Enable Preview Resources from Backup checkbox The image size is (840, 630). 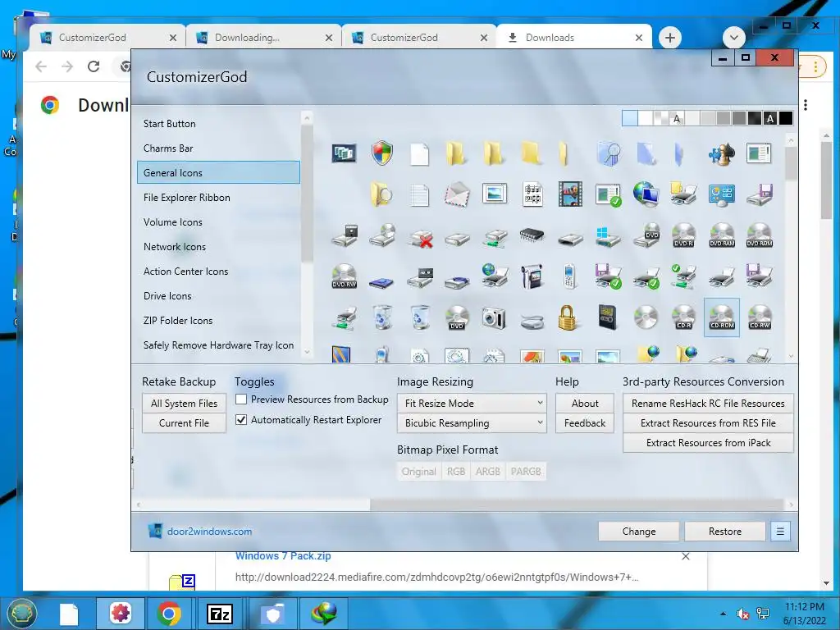click(241, 399)
